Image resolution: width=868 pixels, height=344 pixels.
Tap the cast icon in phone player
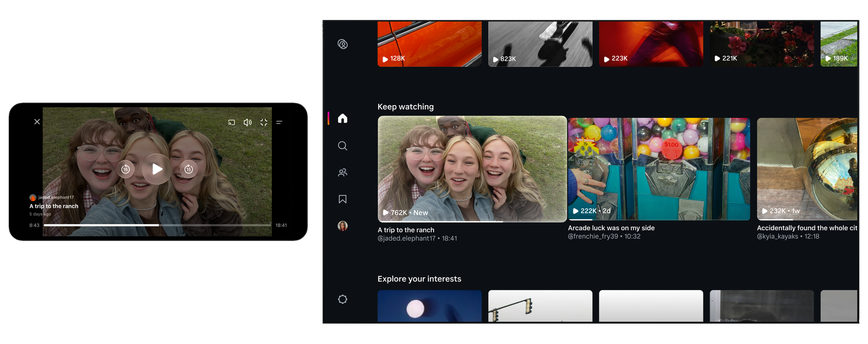[x=231, y=122]
